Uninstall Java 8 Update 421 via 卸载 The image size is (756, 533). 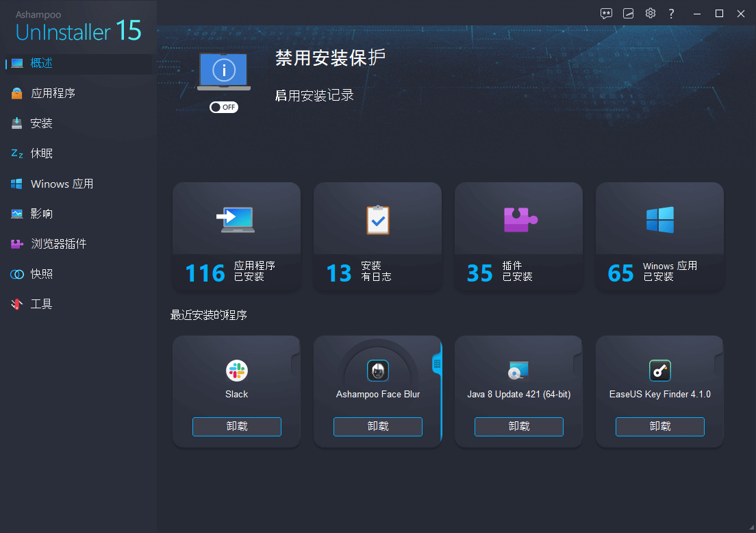pyautogui.click(x=519, y=426)
